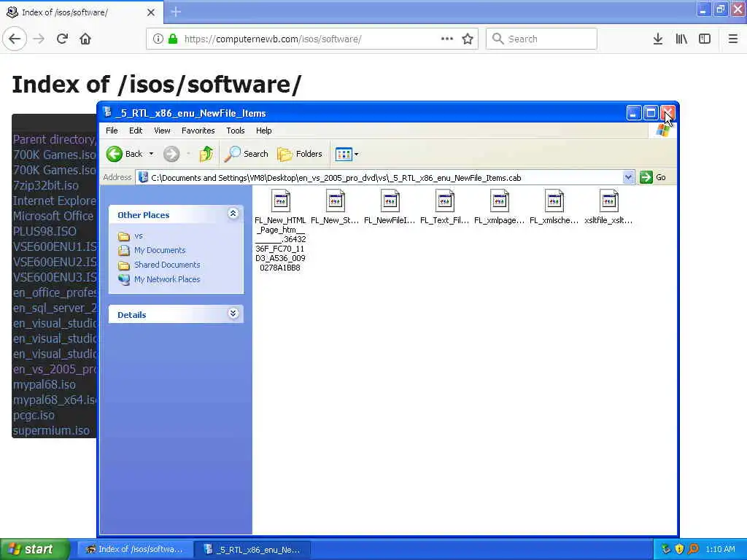Click Firefox Search input box

click(x=542, y=39)
